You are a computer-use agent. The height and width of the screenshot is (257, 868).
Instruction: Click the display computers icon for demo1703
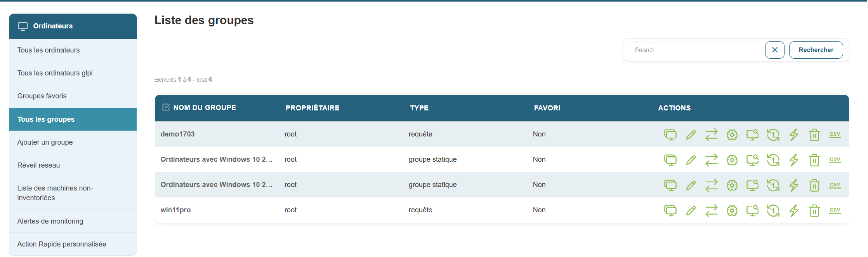point(670,135)
